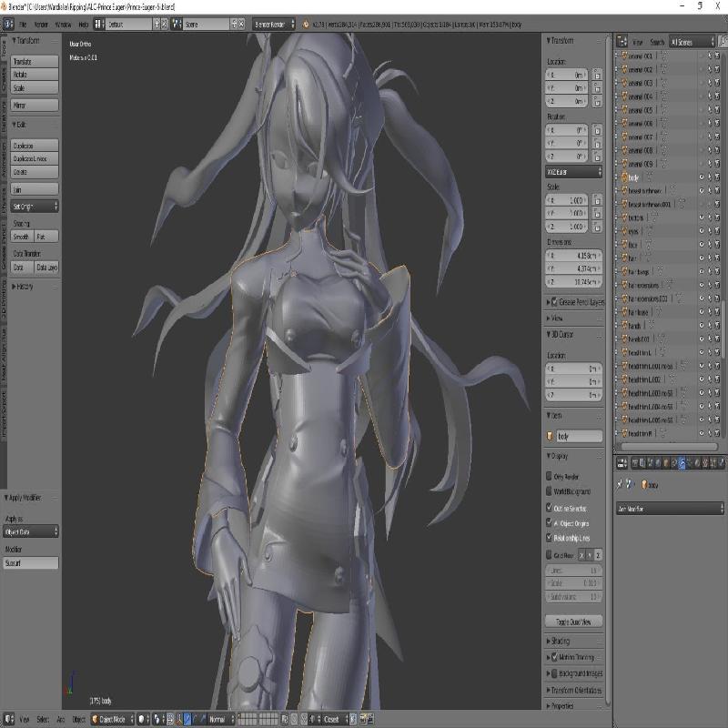
Task: Open the Render menu
Action: (x=41, y=25)
